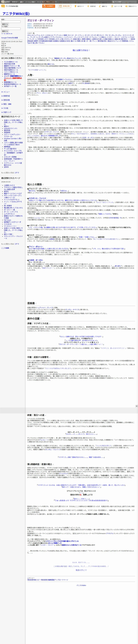138x644 pixels.
Task: Click the edit pencil next to 劇中の活躍
Action: click(41, 319)
